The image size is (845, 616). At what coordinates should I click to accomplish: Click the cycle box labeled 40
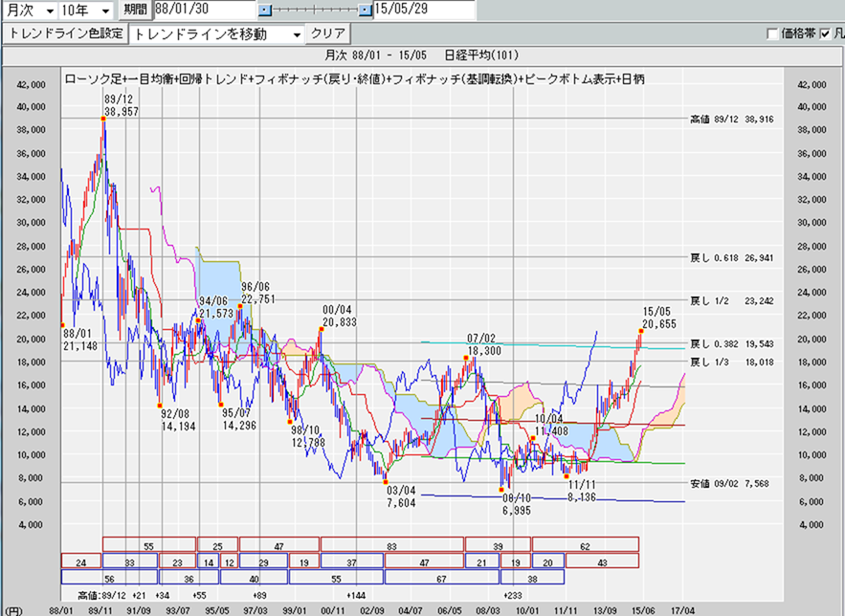point(254,577)
